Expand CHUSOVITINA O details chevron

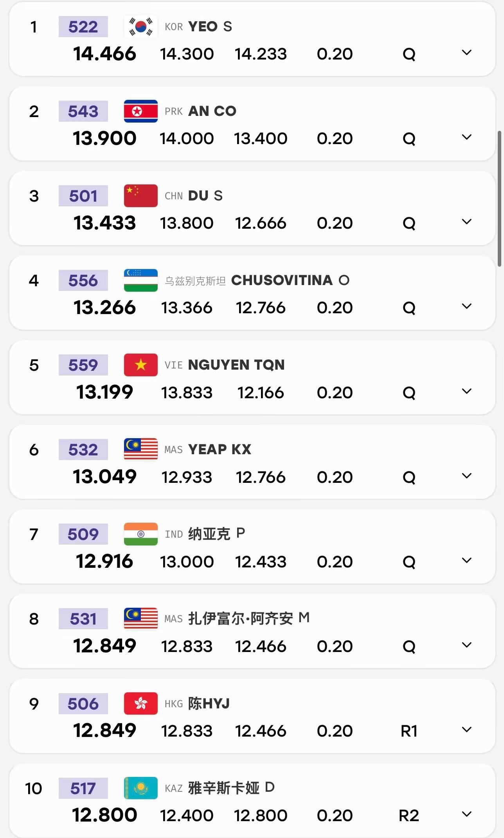point(466,306)
